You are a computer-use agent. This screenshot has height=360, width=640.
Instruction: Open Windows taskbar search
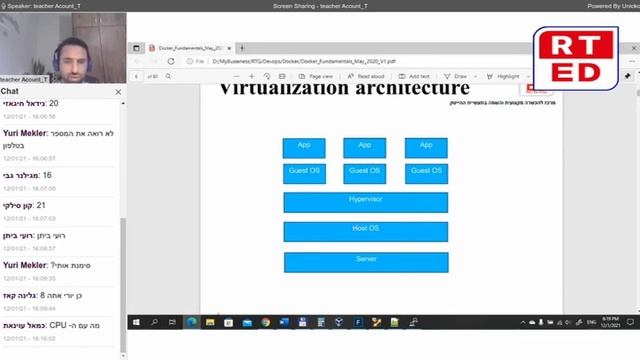154,322
